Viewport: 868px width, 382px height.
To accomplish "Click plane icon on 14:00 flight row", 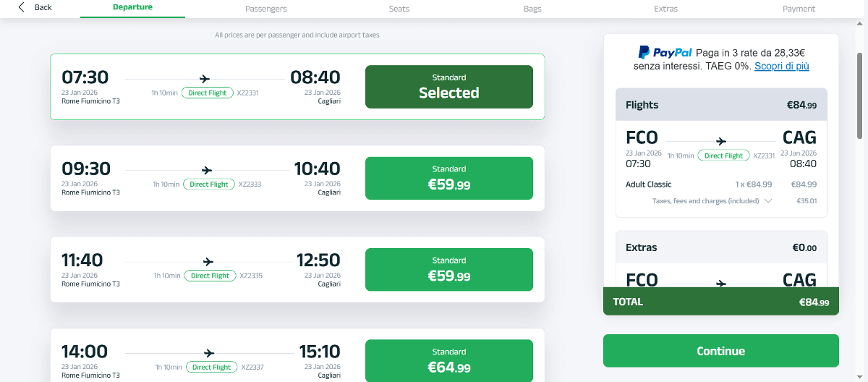I will click(x=210, y=354).
